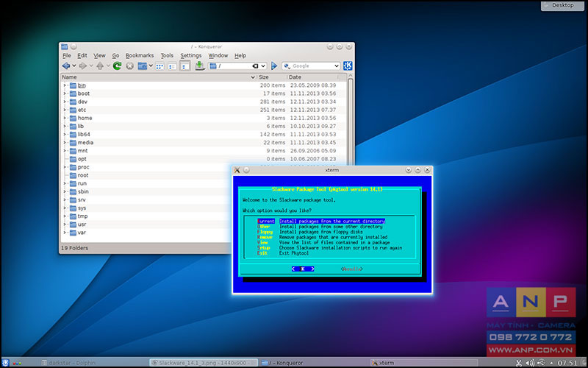This screenshot has height=368, width=588.
Task: Open the location bar history dropdown
Action: click(x=263, y=66)
